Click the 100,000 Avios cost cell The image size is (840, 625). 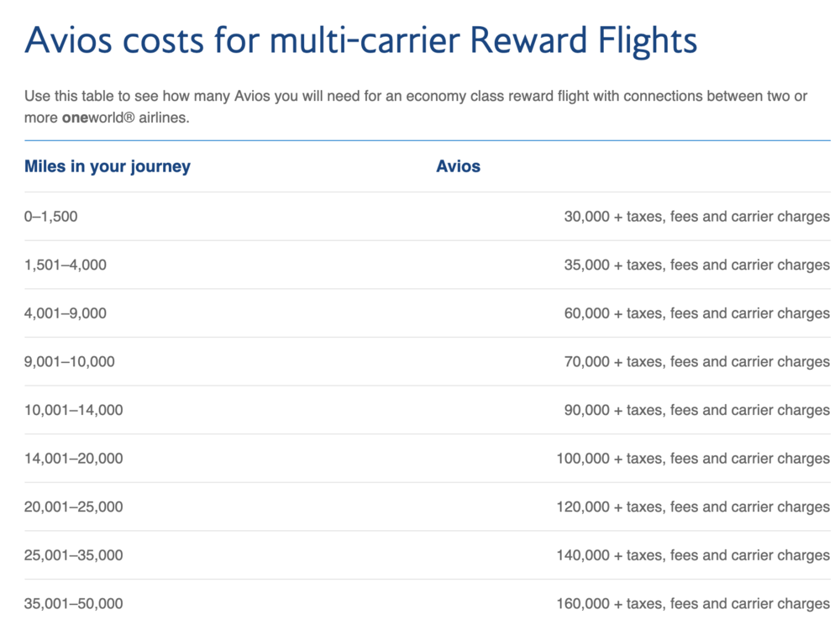pos(693,459)
